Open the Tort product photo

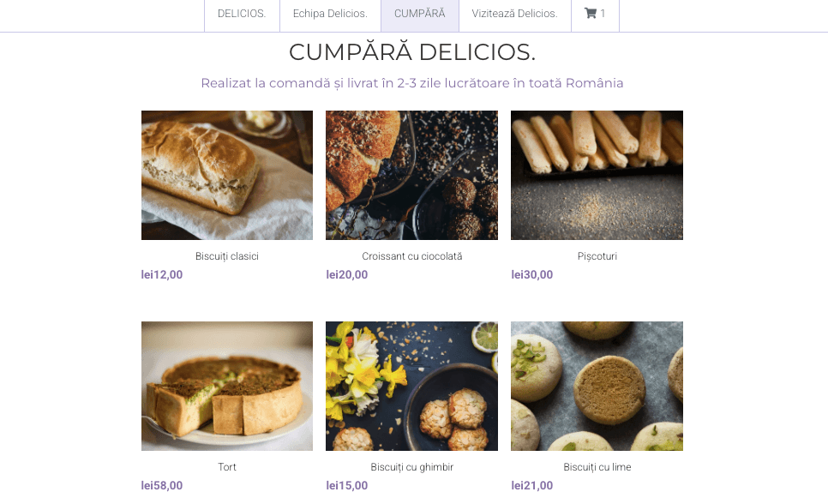(x=227, y=386)
